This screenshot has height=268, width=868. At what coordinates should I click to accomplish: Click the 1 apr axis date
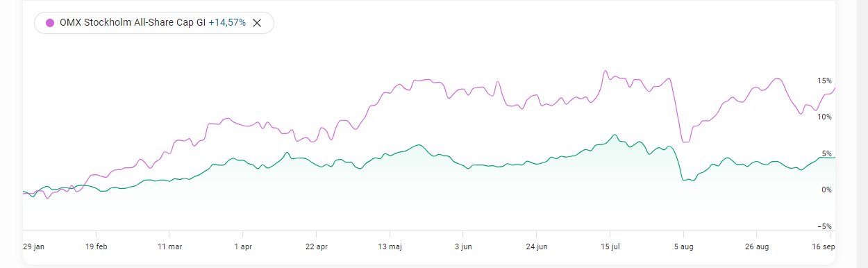point(243,246)
